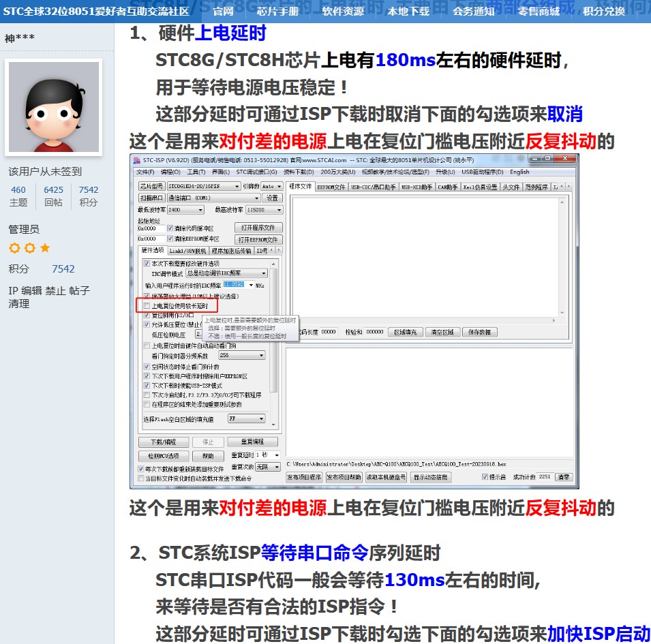651x644 pixels.
Task: Open 重复次数 无限 dropdown
Action: (x=268, y=467)
